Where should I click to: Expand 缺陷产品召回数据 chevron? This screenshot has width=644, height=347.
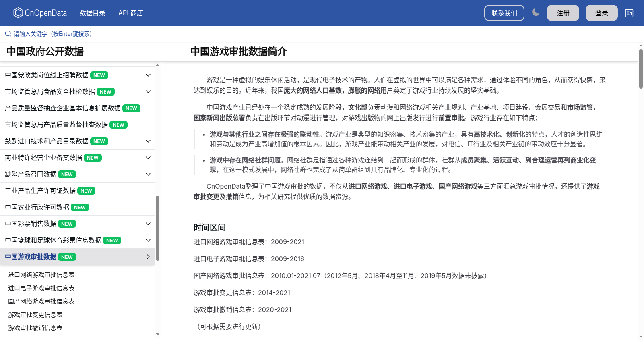pyautogui.click(x=148, y=174)
